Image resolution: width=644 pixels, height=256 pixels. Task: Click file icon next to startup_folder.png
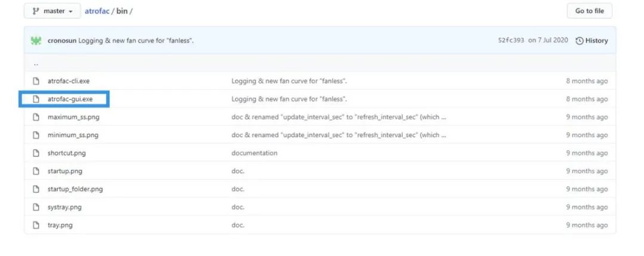point(36,189)
